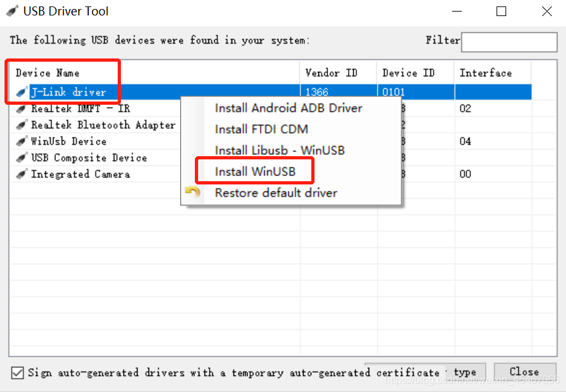Click interface value 04 in WinUsb Device row
This screenshot has height=392, width=566.
[465, 141]
